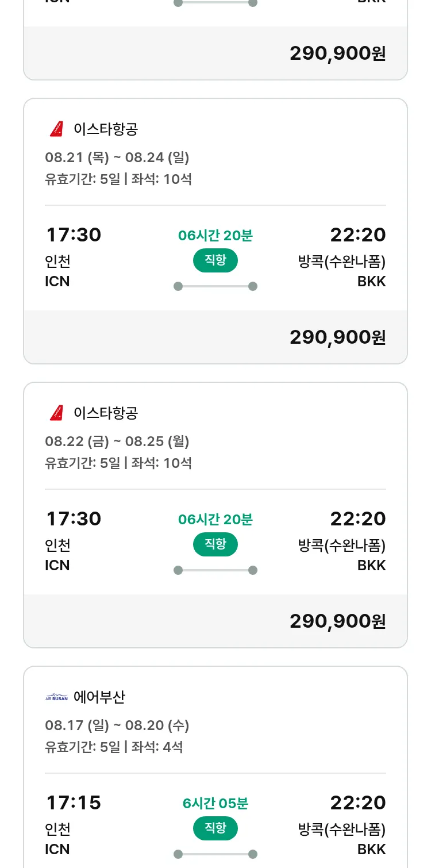Tap the 290,900원 price on the 08.21 flight
Screen dimensions: 431x868
337,337
